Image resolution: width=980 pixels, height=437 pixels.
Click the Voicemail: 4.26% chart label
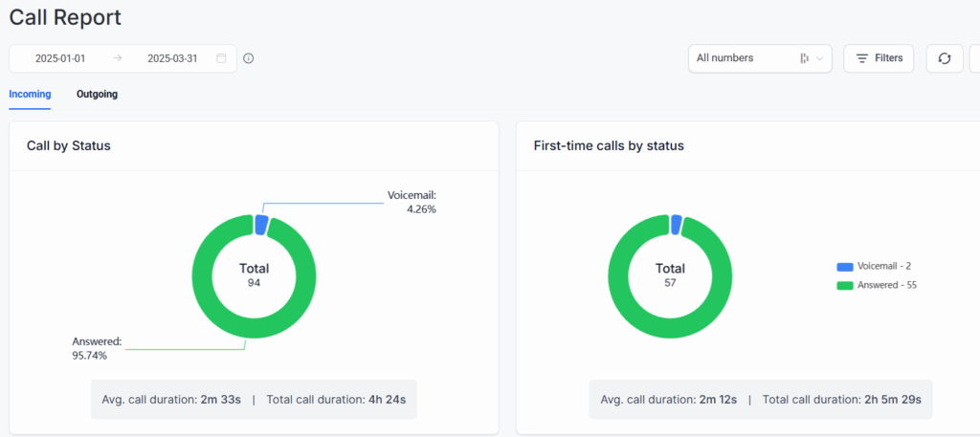(412, 202)
